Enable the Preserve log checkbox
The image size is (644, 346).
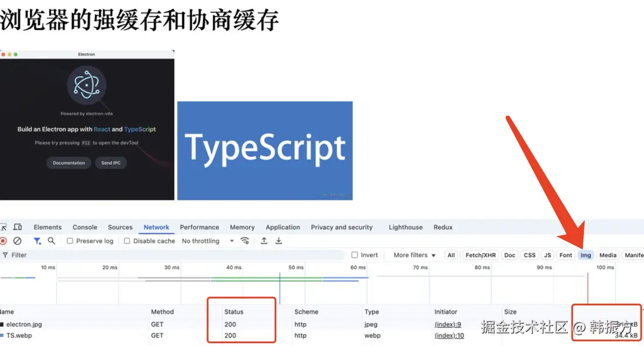point(70,241)
